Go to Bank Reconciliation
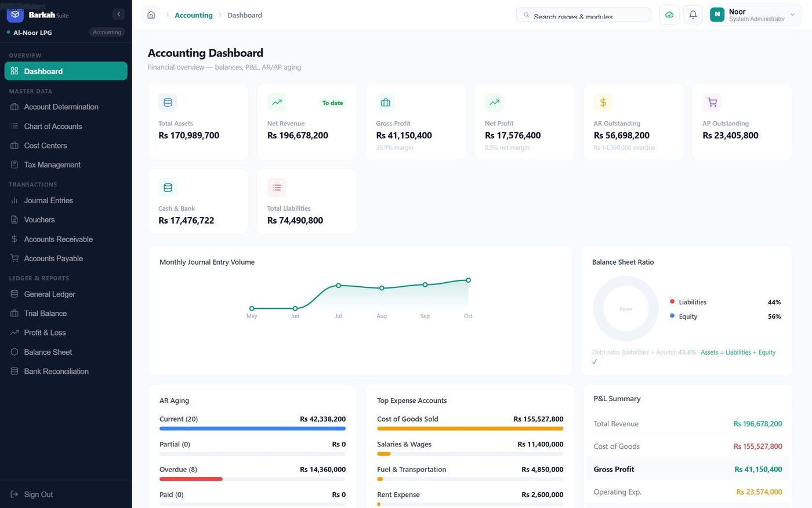 click(66, 372)
